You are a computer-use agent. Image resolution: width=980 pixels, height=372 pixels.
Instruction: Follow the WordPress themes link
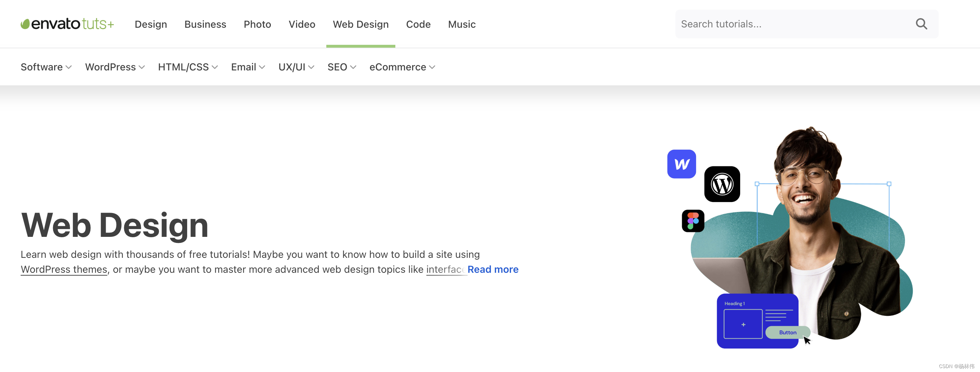point(64,269)
